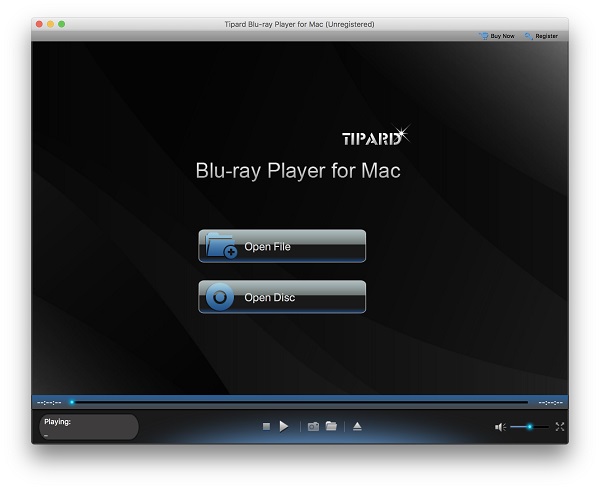This screenshot has width=600, height=489.
Task: Click the seek handle on the progress bar
Action: pyautogui.click(x=72, y=402)
